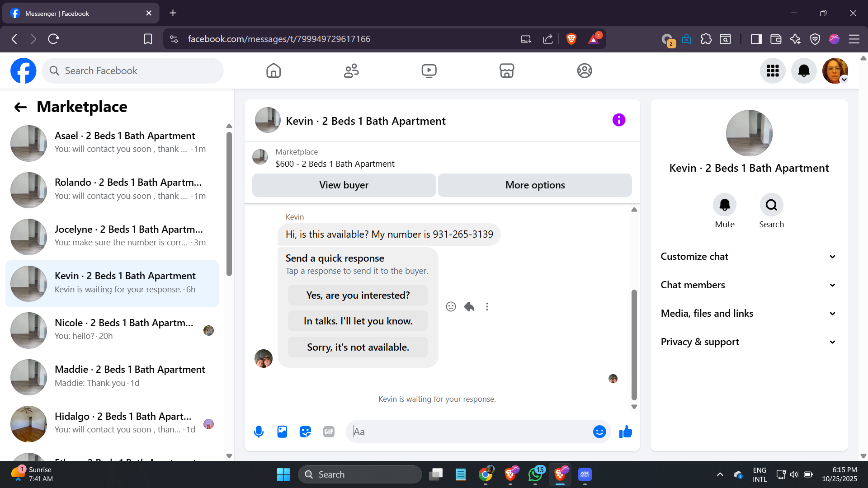
Task: React to message with emoji icon
Action: click(451, 307)
